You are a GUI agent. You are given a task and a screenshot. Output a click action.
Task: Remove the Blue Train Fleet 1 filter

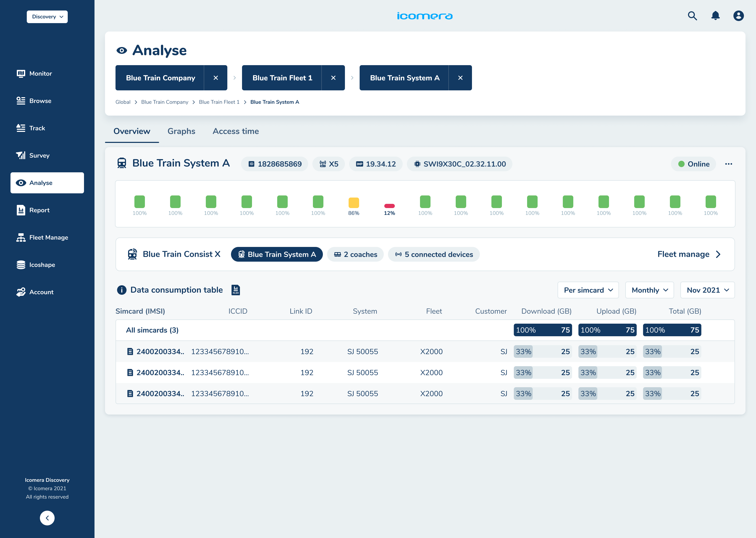click(x=333, y=78)
